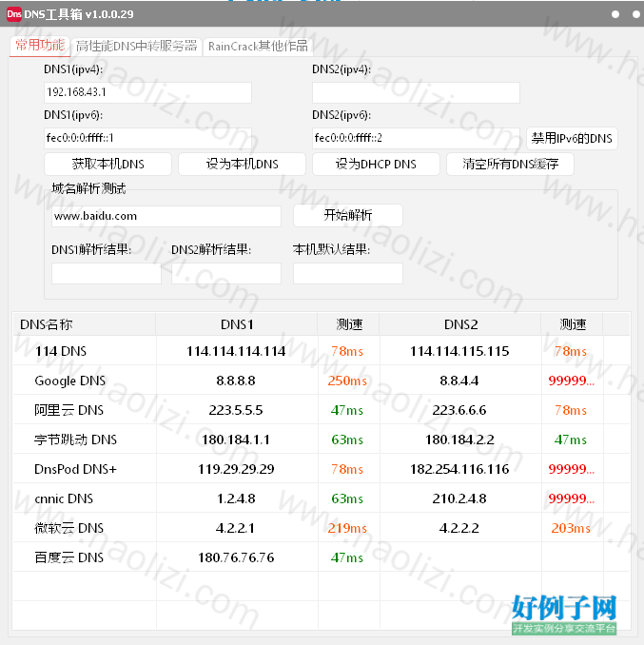Image resolution: width=644 pixels, height=645 pixels.
Task: Click the 180.76.76.76 address cell
Action: [236, 557]
